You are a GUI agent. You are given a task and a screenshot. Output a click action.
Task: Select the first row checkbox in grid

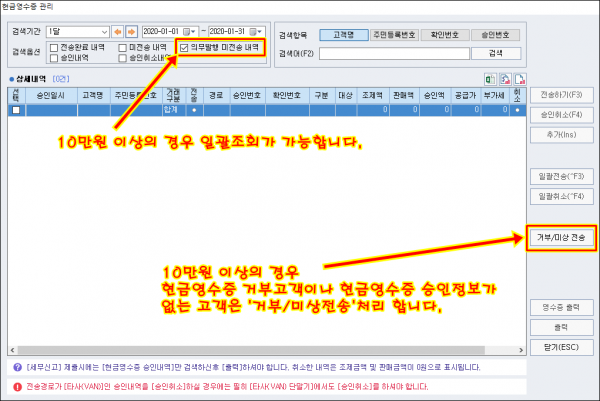pyautogui.click(x=15, y=110)
